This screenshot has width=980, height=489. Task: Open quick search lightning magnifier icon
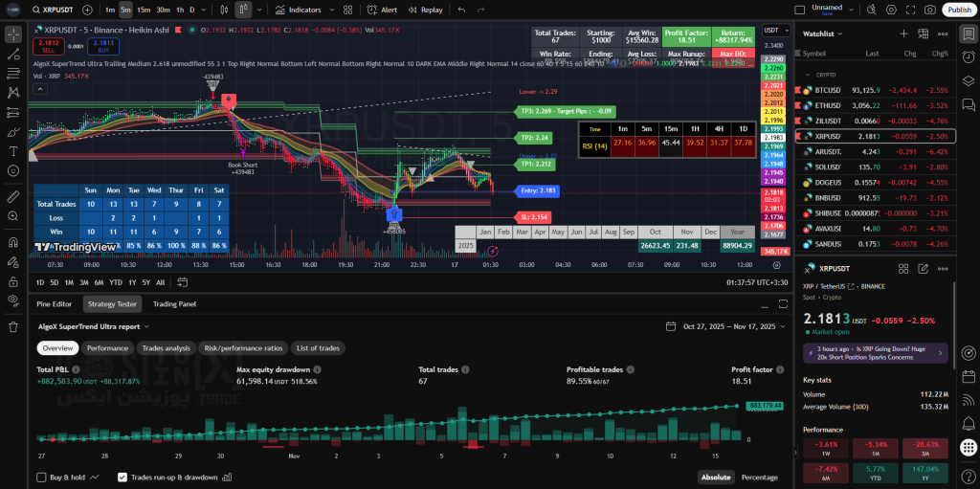click(872, 10)
